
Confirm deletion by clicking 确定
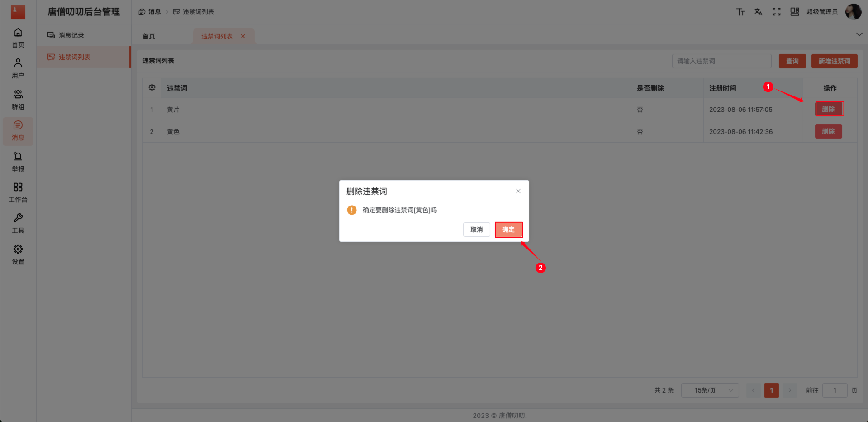[x=508, y=230]
